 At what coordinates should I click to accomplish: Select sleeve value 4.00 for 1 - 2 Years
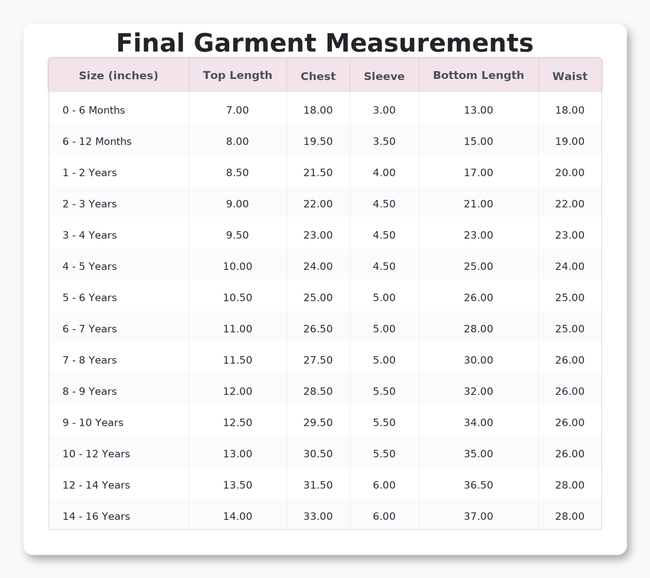384,172
